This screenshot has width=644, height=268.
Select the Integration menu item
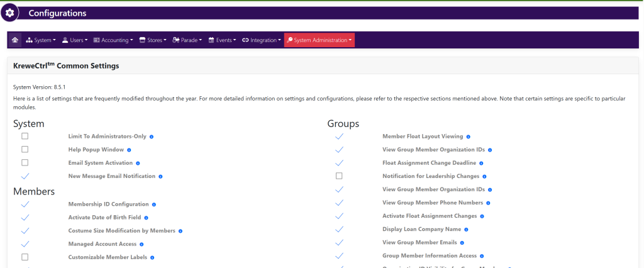point(261,40)
